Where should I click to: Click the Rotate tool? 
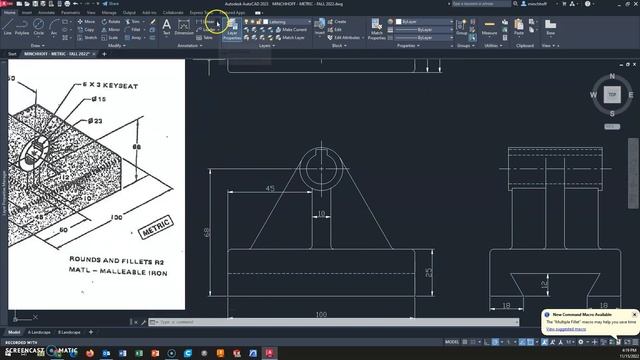111,21
